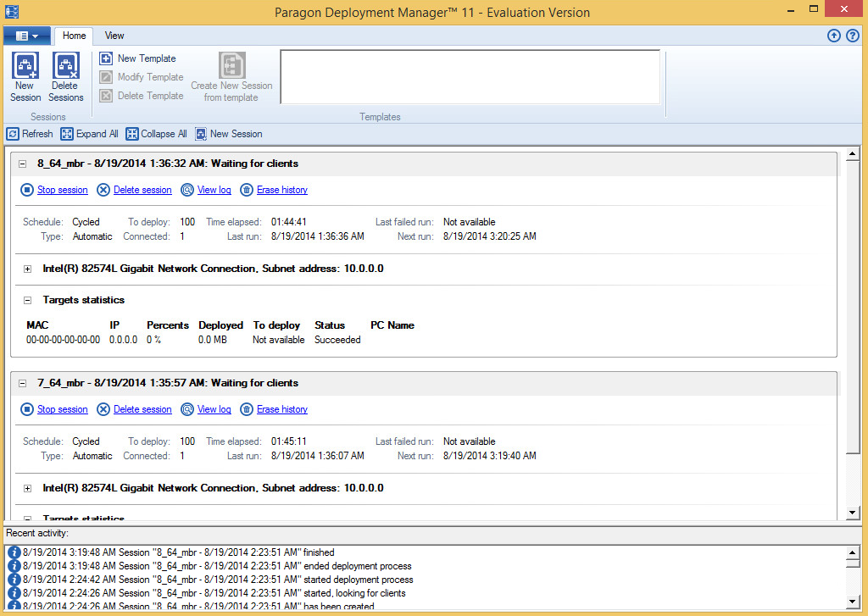Viewport: 868px width, 616px height.
Task: Click the Delete Sessions ribbon icon
Action: 66,65
